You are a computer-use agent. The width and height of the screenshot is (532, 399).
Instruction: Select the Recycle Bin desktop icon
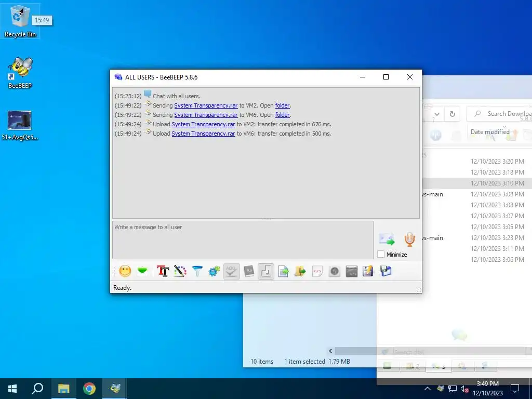point(20,21)
